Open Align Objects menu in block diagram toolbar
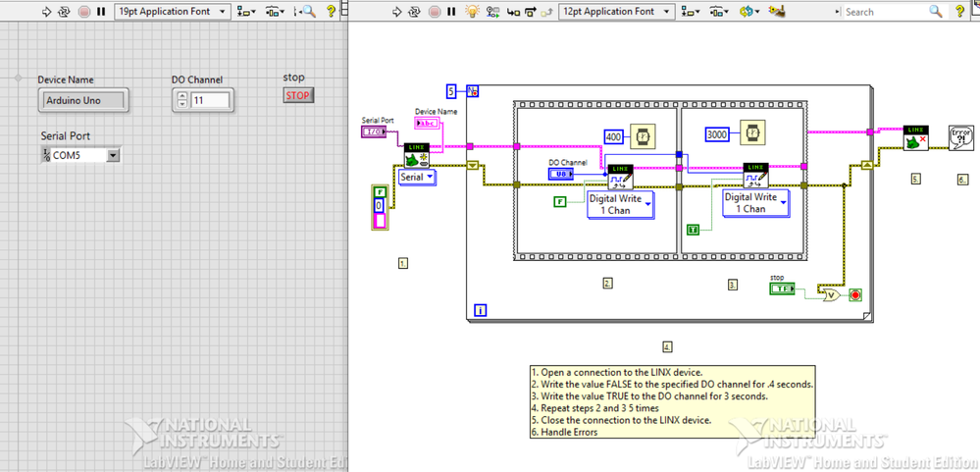980x472 pixels. pos(689,11)
